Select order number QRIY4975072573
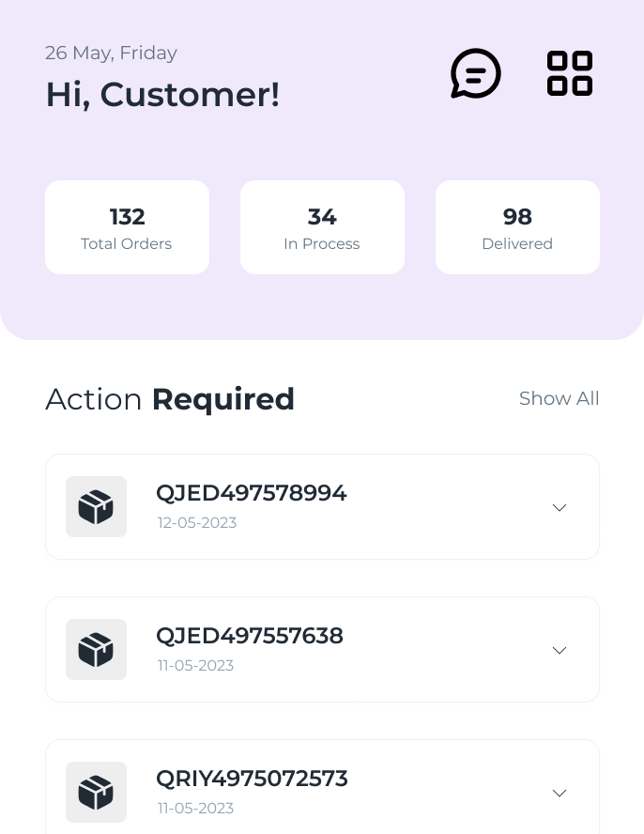644x834 pixels. tap(252, 779)
